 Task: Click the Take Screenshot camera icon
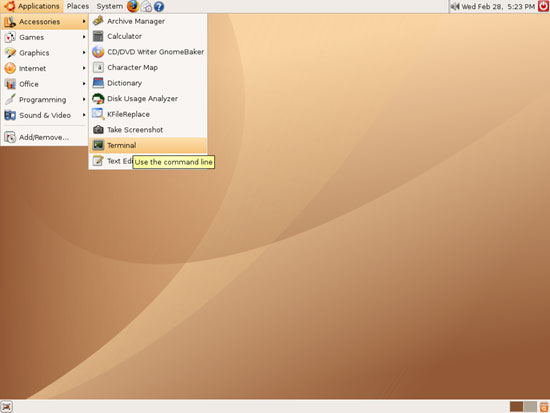click(x=98, y=129)
